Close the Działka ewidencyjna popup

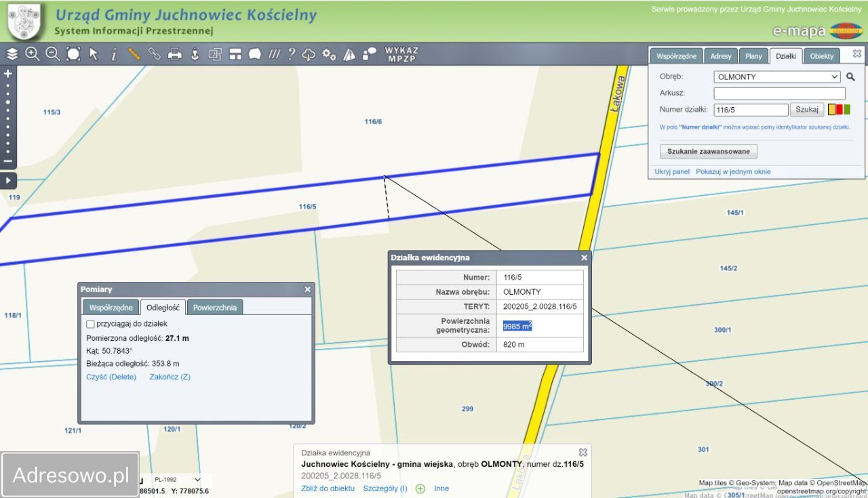click(x=584, y=257)
